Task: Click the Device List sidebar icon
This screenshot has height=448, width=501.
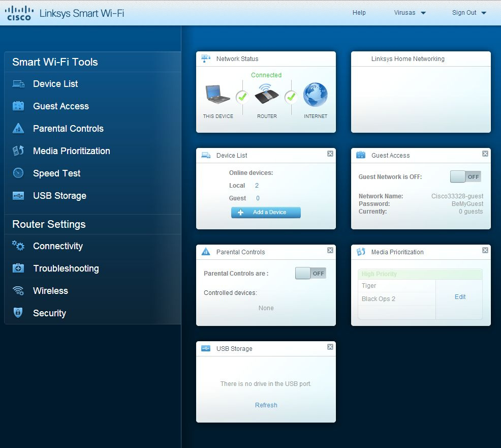Action: (18, 84)
